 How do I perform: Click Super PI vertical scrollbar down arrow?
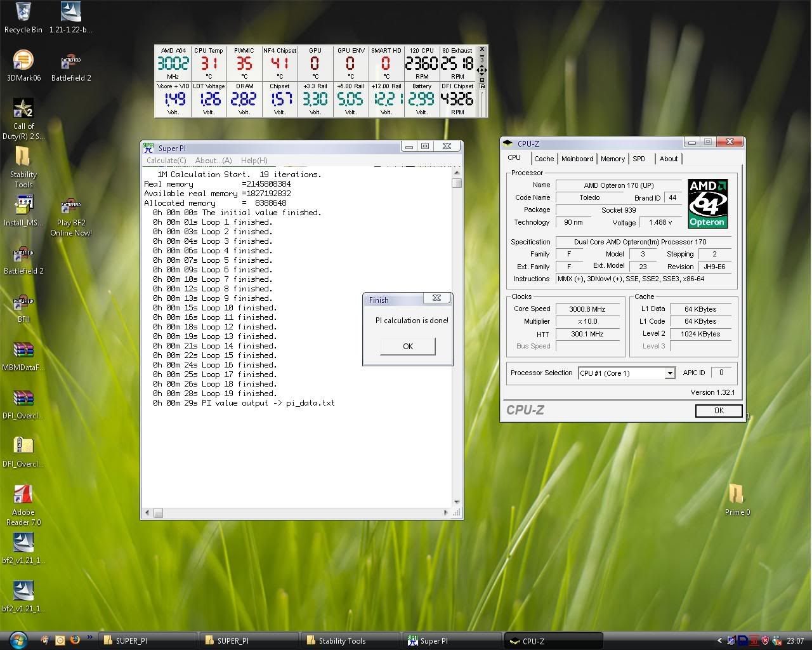[457, 502]
